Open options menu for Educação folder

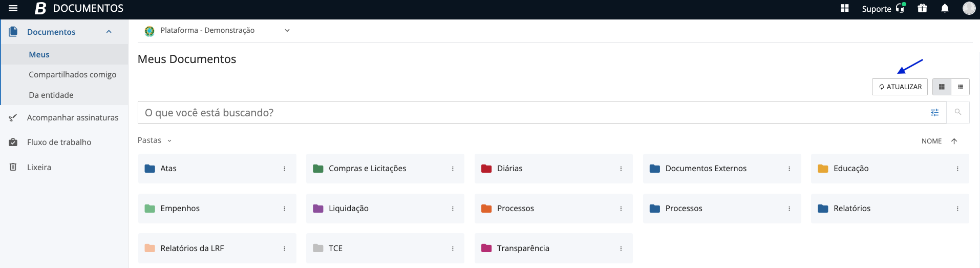click(957, 169)
